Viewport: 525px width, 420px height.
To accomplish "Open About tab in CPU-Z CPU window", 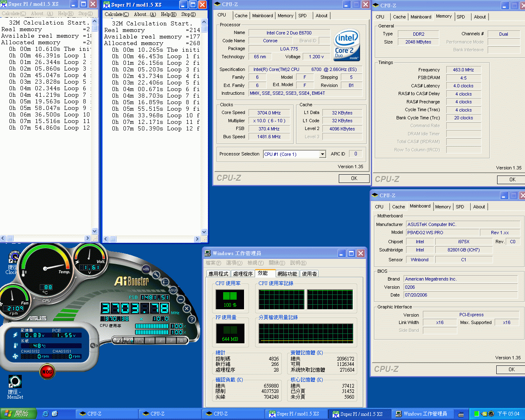I will 322,16.
